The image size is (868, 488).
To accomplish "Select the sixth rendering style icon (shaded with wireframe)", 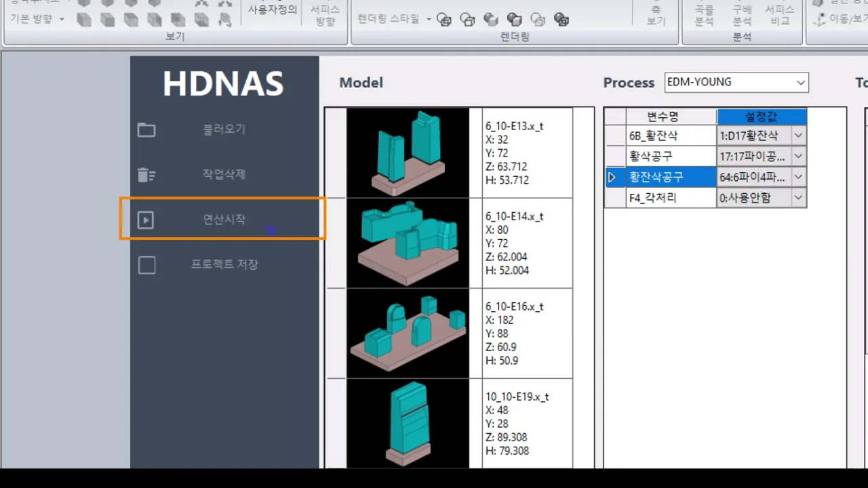I will (x=561, y=20).
